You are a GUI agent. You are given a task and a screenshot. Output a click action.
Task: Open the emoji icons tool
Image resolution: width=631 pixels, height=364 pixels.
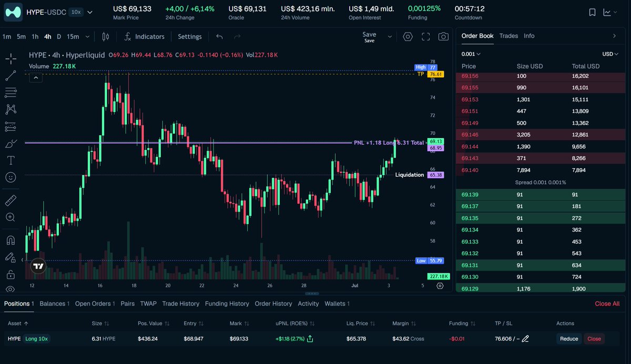(x=11, y=178)
